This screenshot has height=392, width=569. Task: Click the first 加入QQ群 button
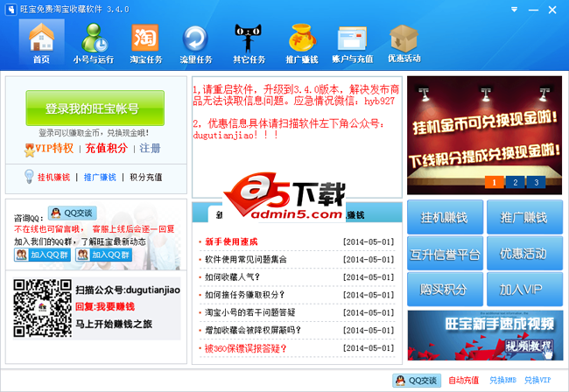pos(42,255)
